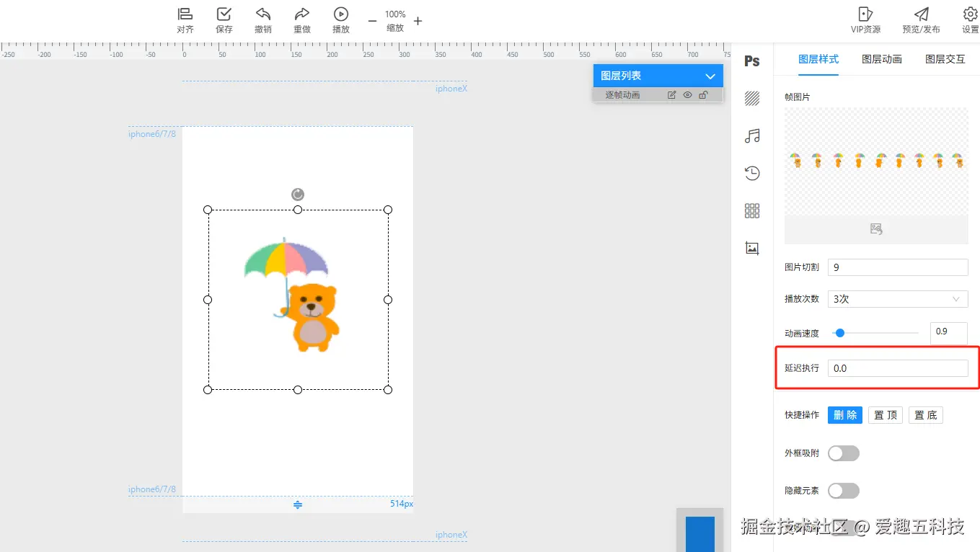Redo with the 重做 icon
The image size is (980, 552).
pyautogui.click(x=302, y=20)
